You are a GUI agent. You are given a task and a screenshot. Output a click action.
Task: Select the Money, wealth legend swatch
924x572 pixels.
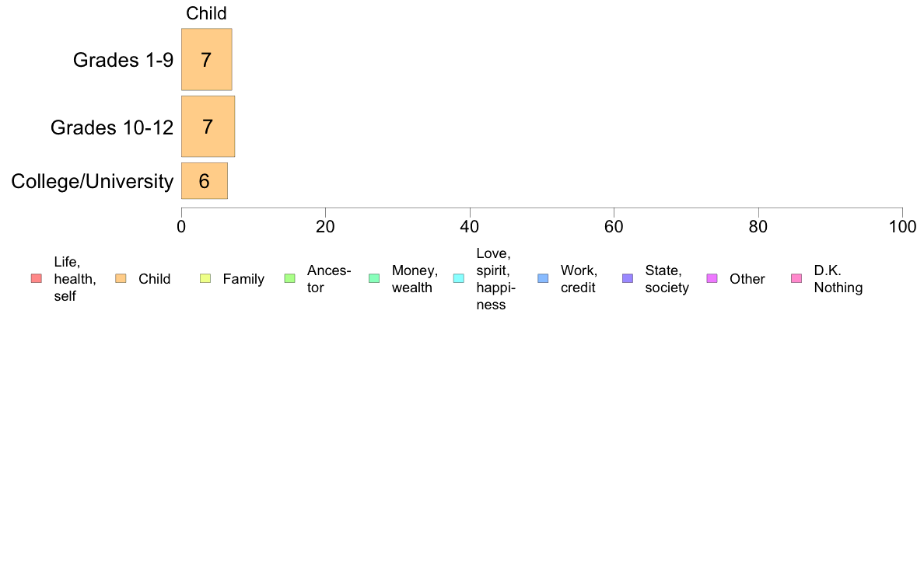click(374, 279)
